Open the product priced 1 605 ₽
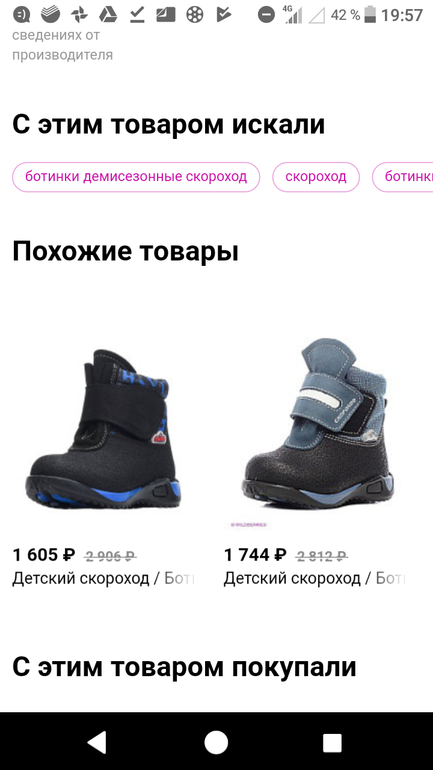433x770 pixels. [x=44, y=555]
